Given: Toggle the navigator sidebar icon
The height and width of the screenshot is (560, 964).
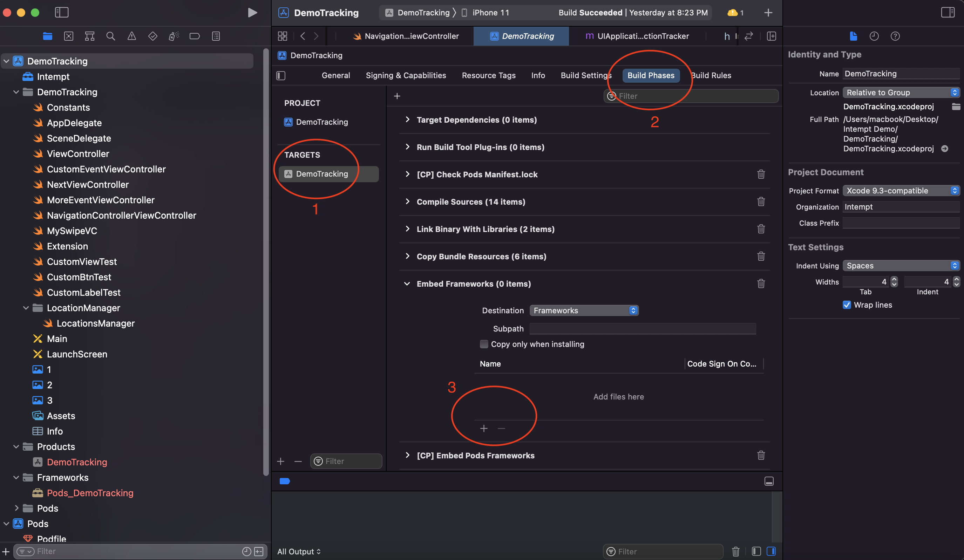Looking at the screenshot, I should [62, 13].
